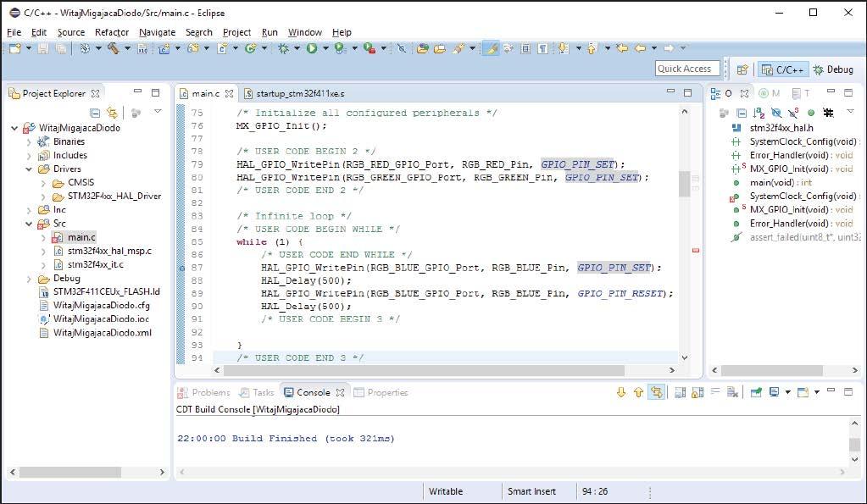Switch to the Problems tab
The height and width of the screenshot is (504, 867).
click(x=203, y=392)
